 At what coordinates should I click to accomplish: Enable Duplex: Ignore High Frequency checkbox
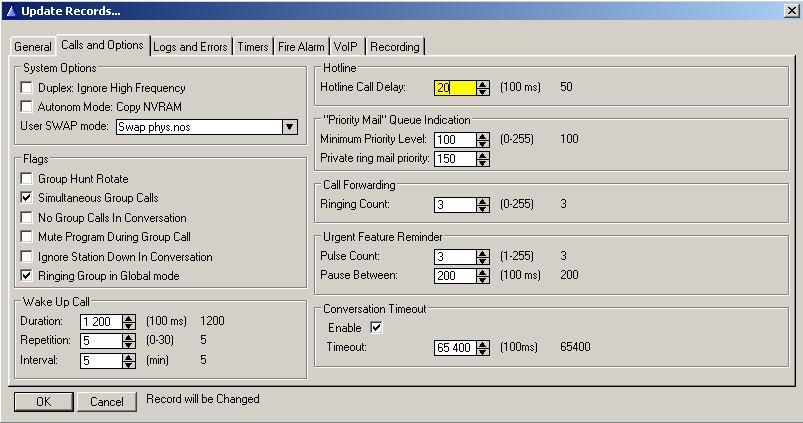(27, 88)
